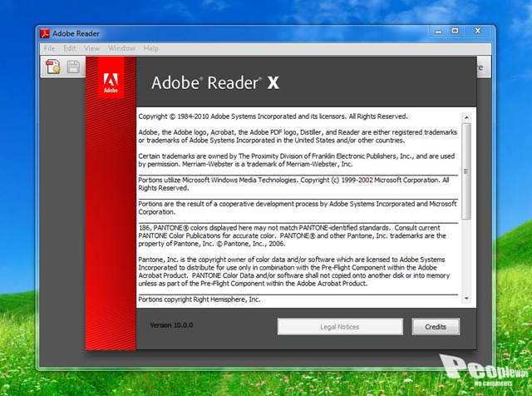Click the Save floppy disk icon
The height and width of the screenshot is (396, 532).
73,67
